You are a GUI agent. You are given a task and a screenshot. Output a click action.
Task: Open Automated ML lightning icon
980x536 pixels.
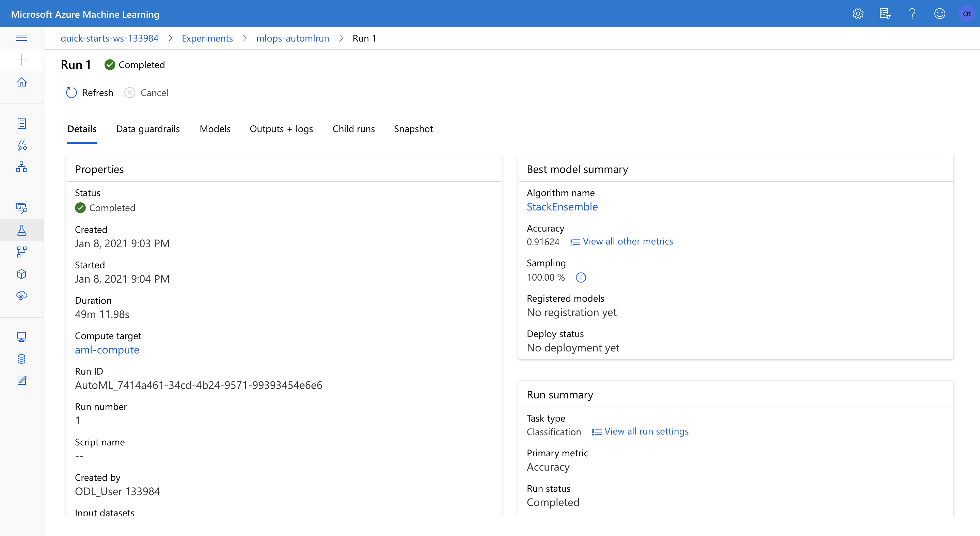tap(22, 145)
